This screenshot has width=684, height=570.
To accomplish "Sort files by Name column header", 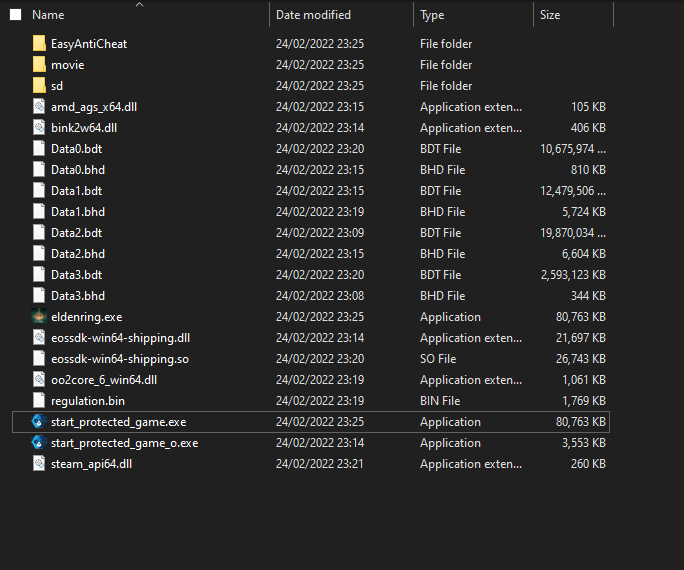I will point(48,15).
